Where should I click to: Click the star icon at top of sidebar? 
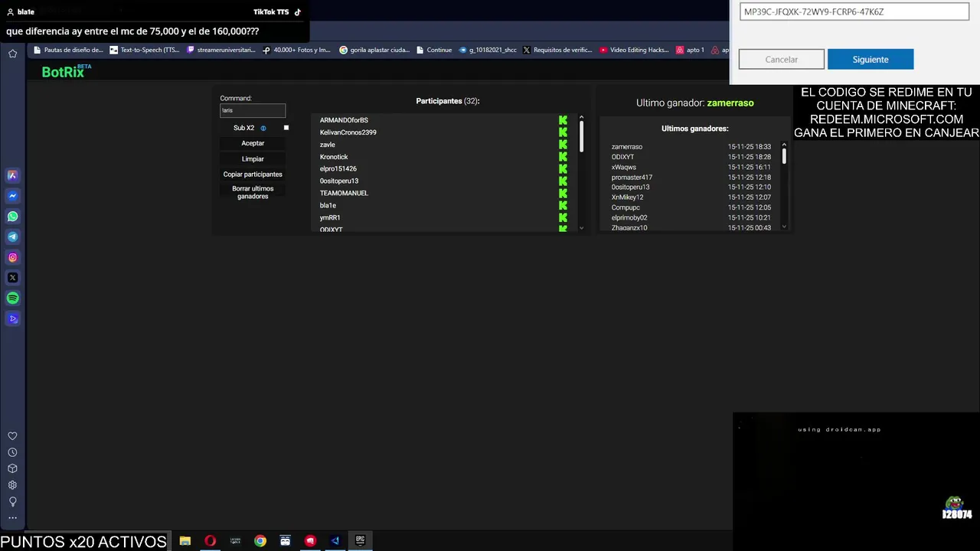point(12,53)
